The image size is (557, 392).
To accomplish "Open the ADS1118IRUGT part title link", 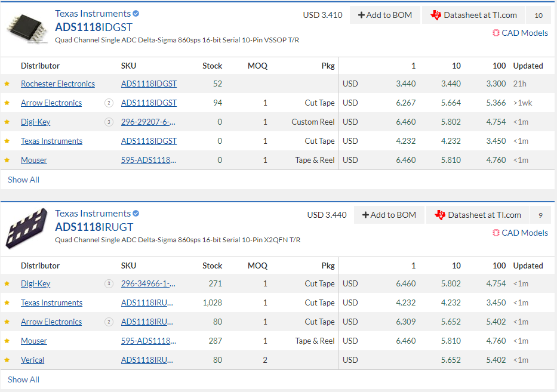I will 94,227.
